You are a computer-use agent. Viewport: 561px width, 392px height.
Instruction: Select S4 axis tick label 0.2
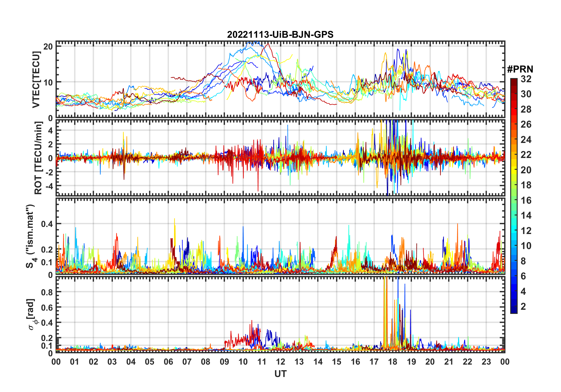click(x=47, y=249)
